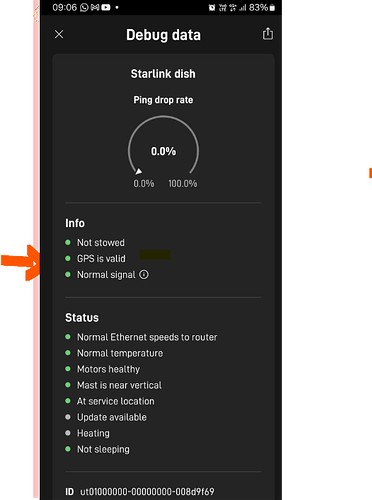Tap the YouTube notification icon

click(106, 7)
